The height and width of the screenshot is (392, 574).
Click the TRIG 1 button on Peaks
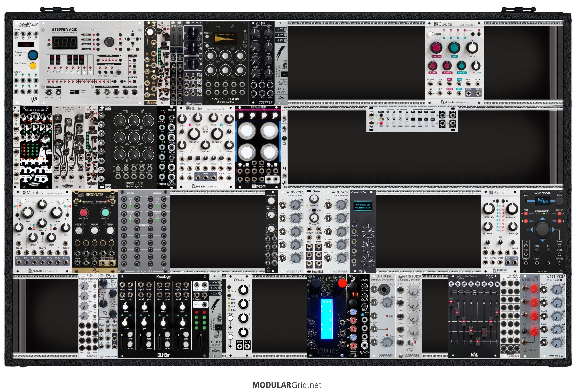[x=230, y=318]
